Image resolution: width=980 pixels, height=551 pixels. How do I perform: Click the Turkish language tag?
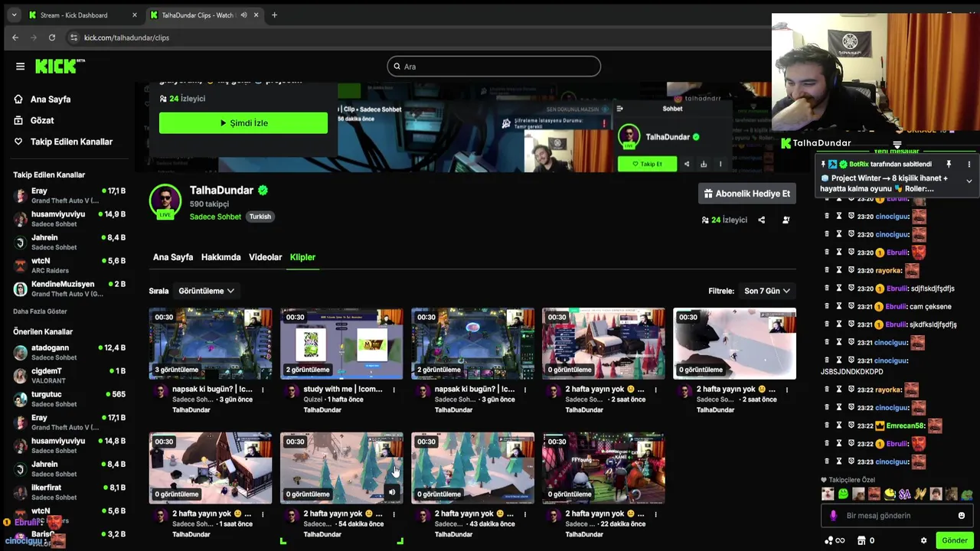(x=260, y=217)
